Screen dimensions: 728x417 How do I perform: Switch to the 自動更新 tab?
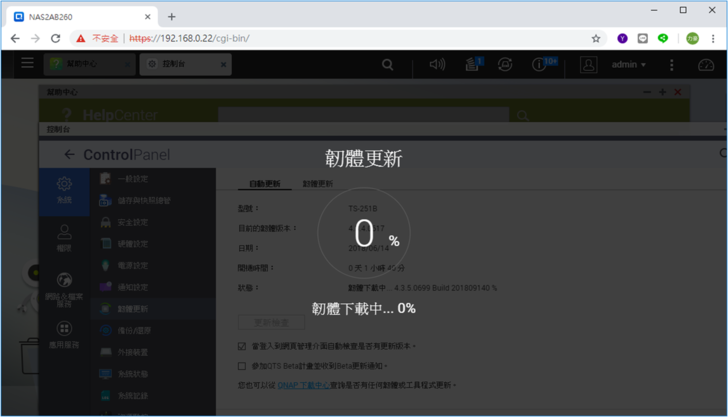[265, 184]
